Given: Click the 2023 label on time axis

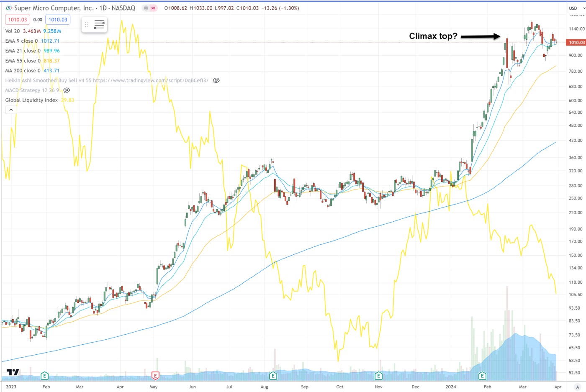Looking at the screenshot, I should click(x=11, y=387).
